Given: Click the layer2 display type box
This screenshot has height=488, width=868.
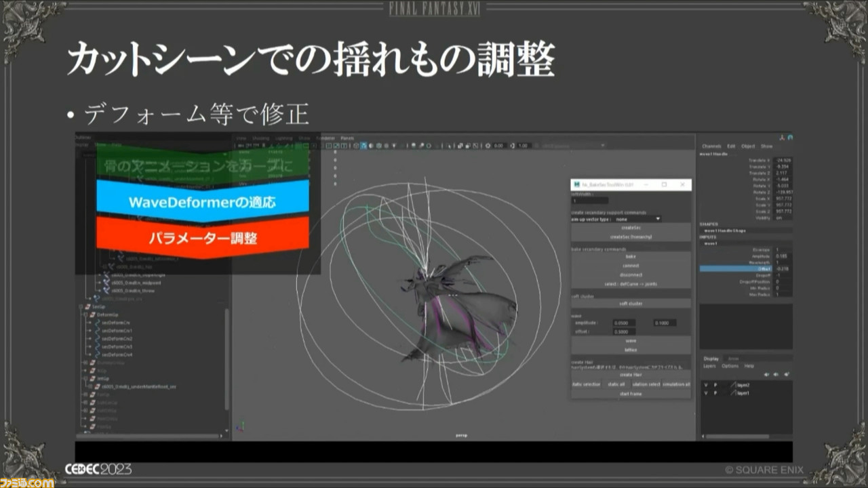Looking at the screenshot, I should (724, 385).
